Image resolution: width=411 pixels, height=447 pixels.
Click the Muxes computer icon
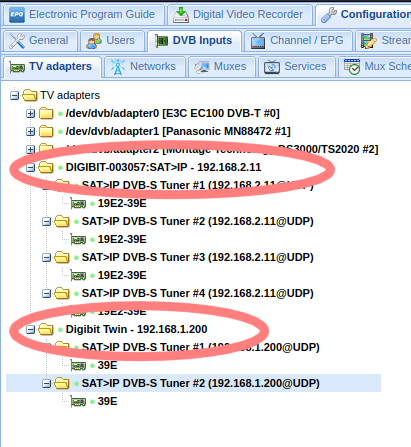tap(202, 67)
